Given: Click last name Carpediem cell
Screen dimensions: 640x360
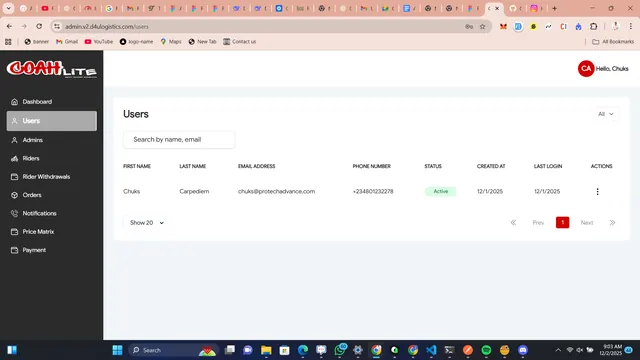Looking at the screenshot, I should point(194,191).
